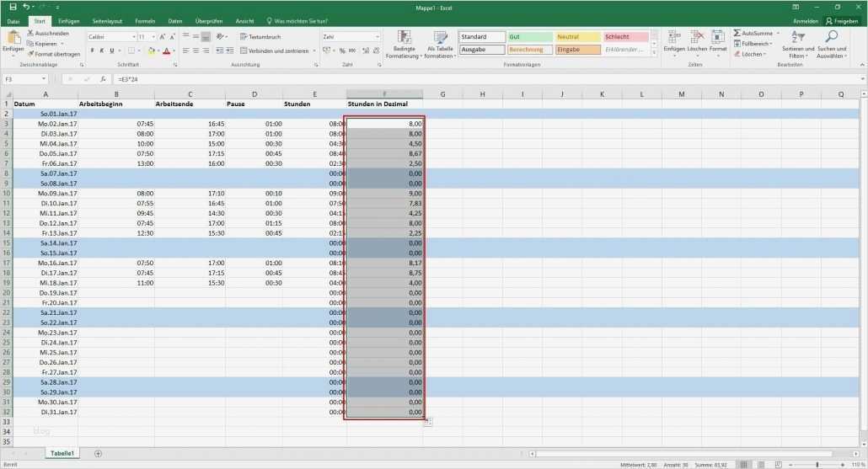This screenshot has width=868, height=469.
Task: Toggle middle vertical alignment button
Action: point(196,36)
